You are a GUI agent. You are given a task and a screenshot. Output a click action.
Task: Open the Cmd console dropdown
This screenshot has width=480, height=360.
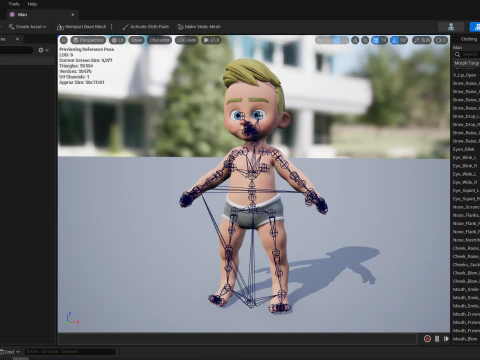(10, 352)
